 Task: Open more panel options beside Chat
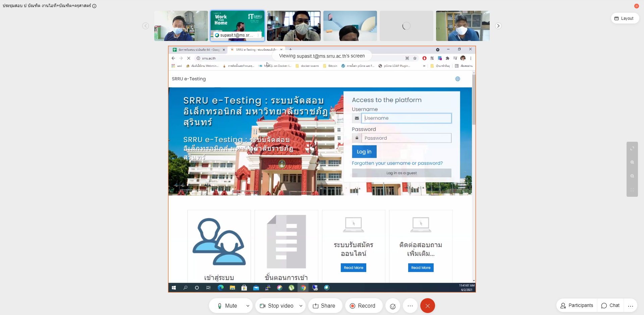(x=631, y=306)
